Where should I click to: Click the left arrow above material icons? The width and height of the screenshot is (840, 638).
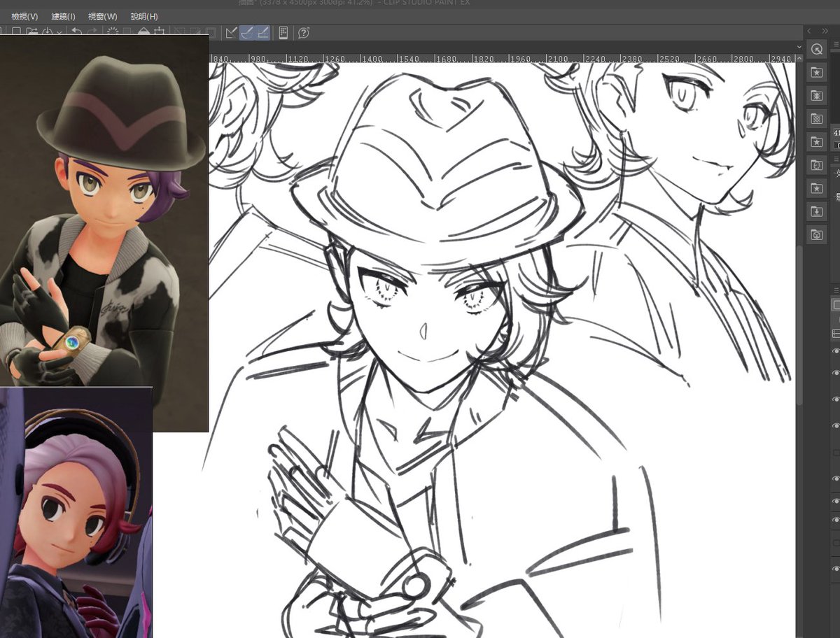point(809,31)
